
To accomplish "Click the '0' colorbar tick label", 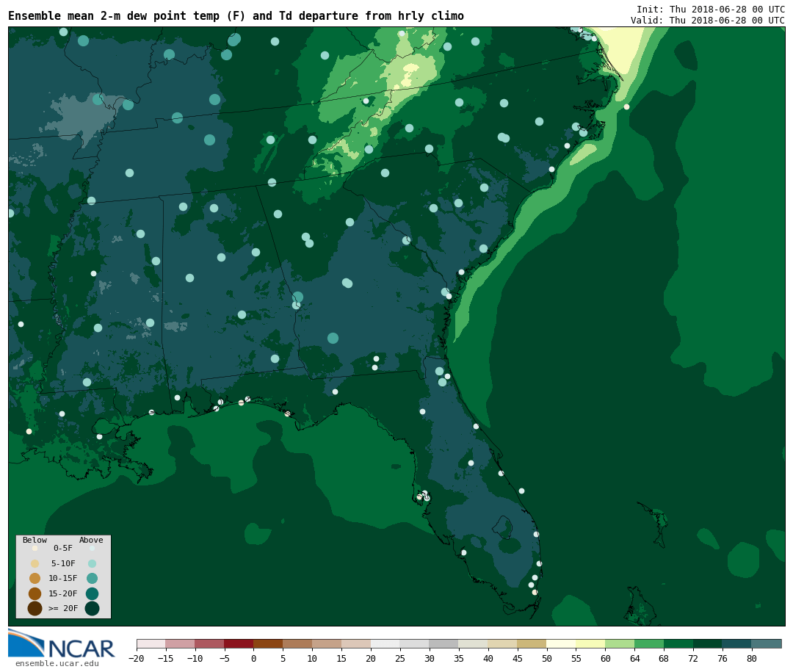I will [254, 659].
